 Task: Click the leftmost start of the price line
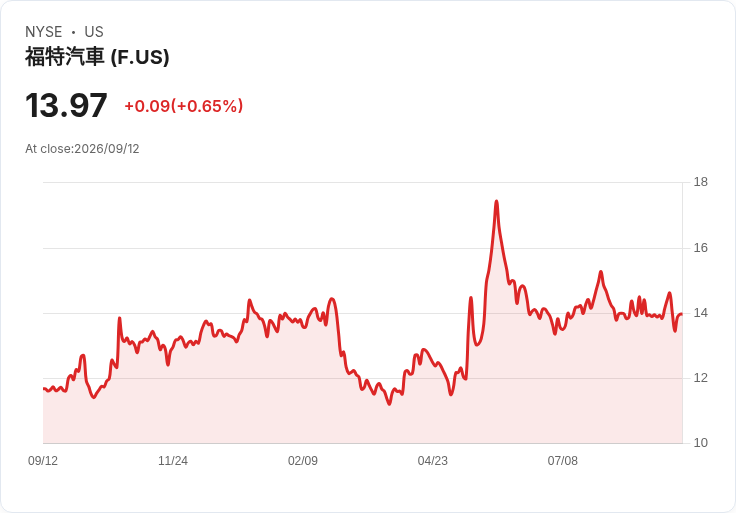44,389
